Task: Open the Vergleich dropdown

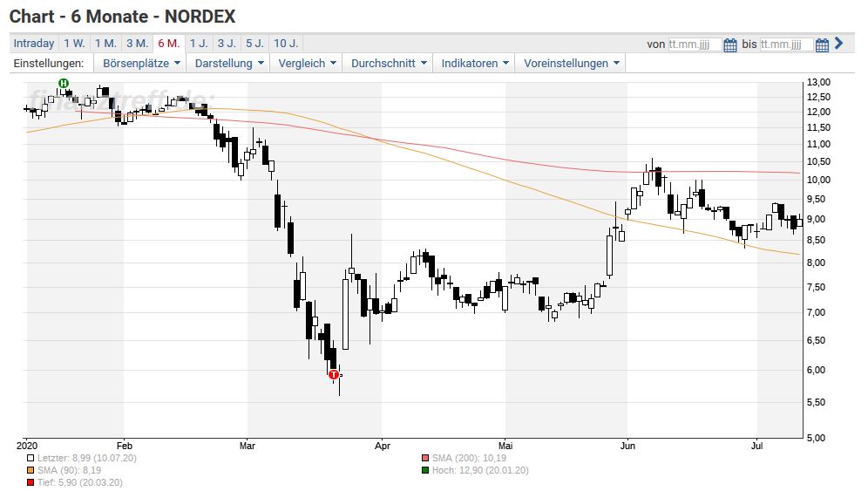Action: pyautogui.click(x=306, y=63)
